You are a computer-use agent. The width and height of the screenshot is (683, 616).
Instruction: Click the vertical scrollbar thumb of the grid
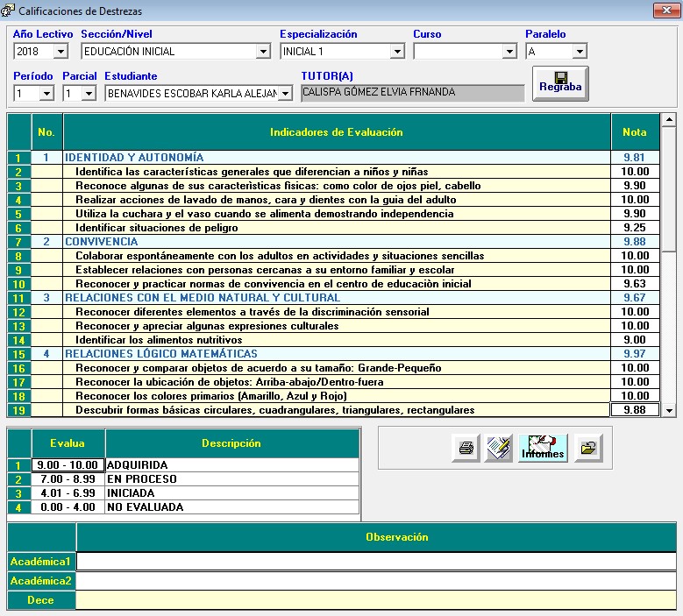click(x=669, y=189)
